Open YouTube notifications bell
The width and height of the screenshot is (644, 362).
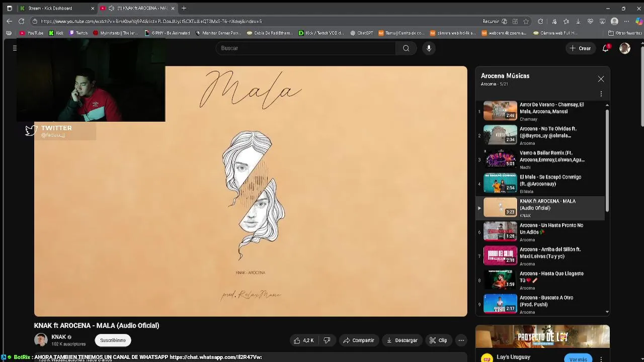[x=606, y=48]
